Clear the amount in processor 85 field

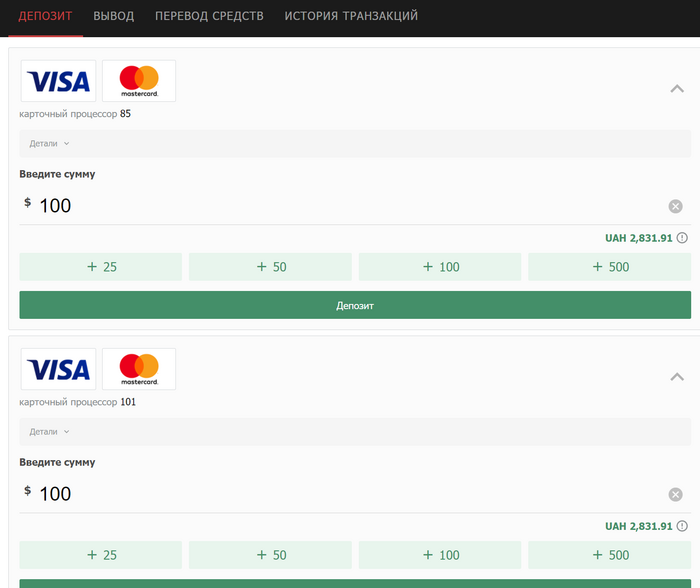tap(675, 206)
